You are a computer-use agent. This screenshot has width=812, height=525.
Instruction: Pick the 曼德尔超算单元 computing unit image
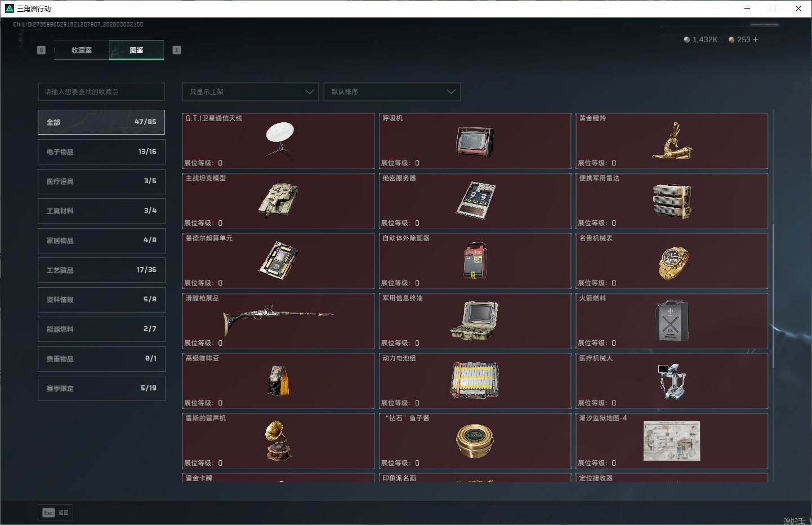[x=279, y=261]
